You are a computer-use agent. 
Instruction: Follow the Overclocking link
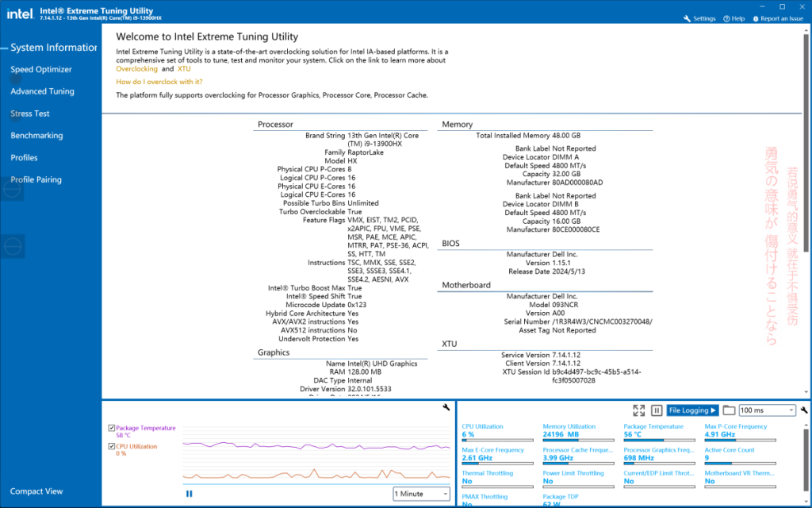pyautogui.click(x=136, y=69)
